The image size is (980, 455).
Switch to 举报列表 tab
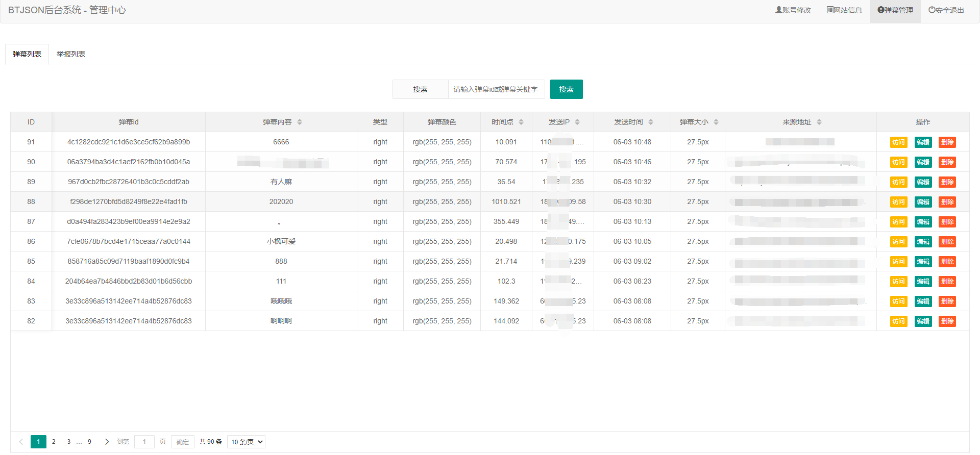71,54
